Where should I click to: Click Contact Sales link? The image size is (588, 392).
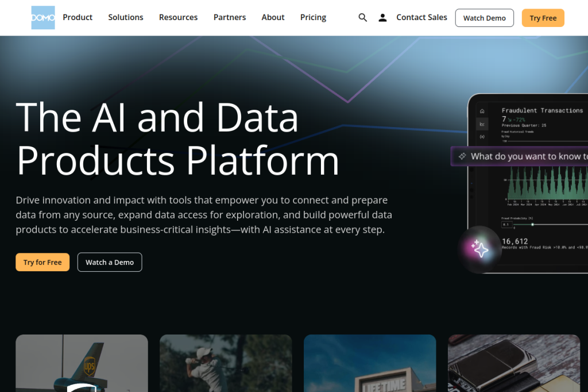pos(421,17)
